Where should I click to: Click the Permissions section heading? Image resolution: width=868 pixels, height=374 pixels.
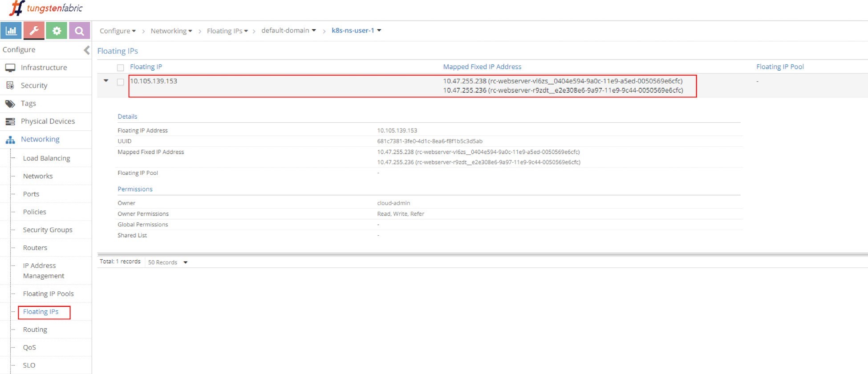click(x=135, y=189)
